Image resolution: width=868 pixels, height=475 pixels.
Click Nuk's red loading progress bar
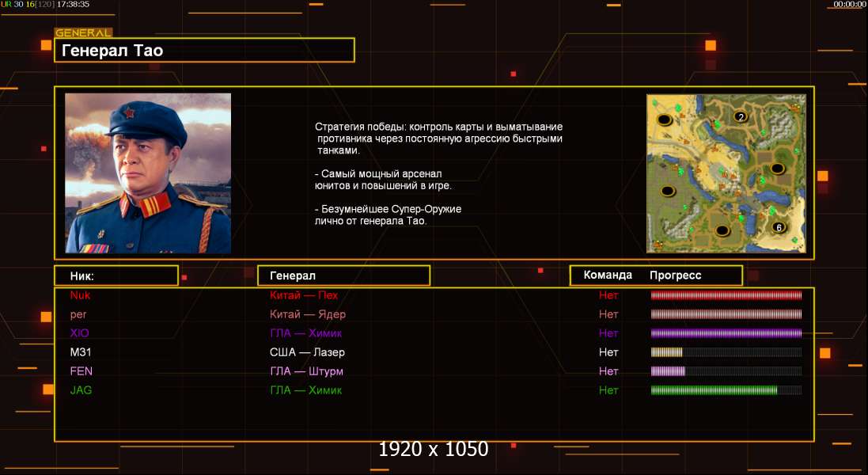[x=726, y=295]
